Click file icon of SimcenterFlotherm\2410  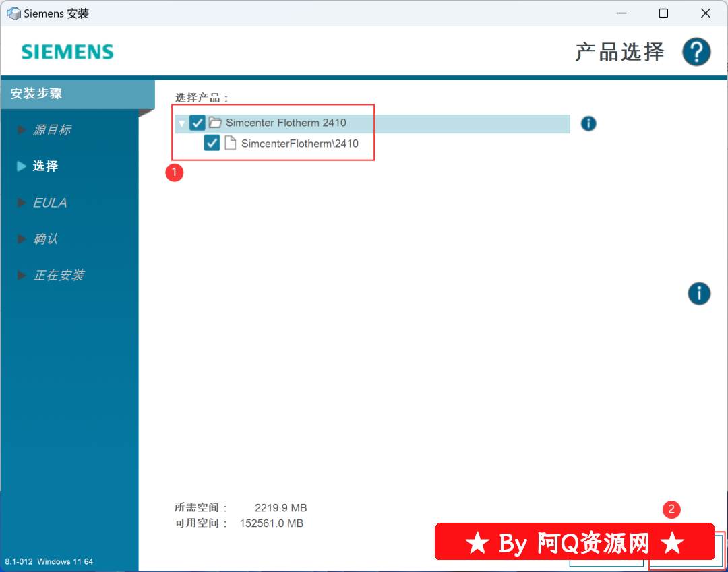[x=231, y=143]
